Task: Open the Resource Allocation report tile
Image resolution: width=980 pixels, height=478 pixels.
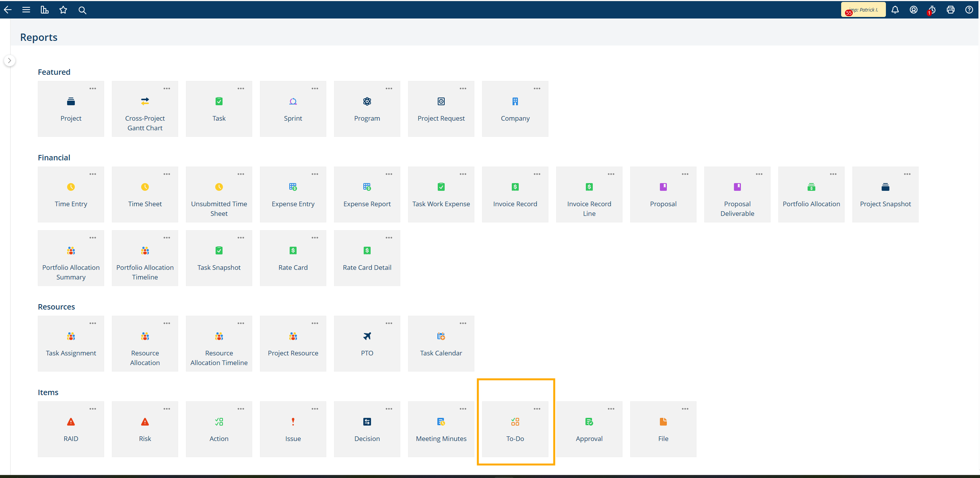Action: click(145, 343)
